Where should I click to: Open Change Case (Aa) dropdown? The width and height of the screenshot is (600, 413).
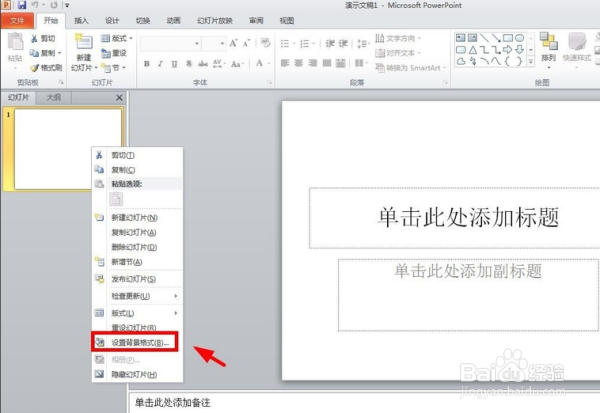click(238, 64)
